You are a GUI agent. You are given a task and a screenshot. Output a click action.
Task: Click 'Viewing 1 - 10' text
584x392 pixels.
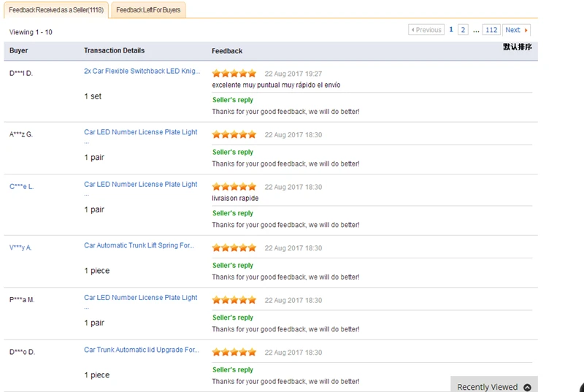31,32
